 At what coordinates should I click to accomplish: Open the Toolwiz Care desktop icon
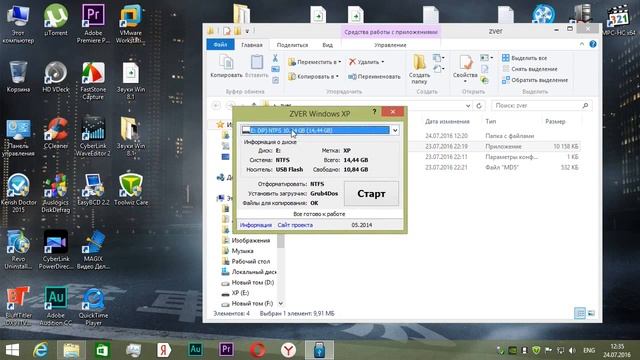(131, 189)
